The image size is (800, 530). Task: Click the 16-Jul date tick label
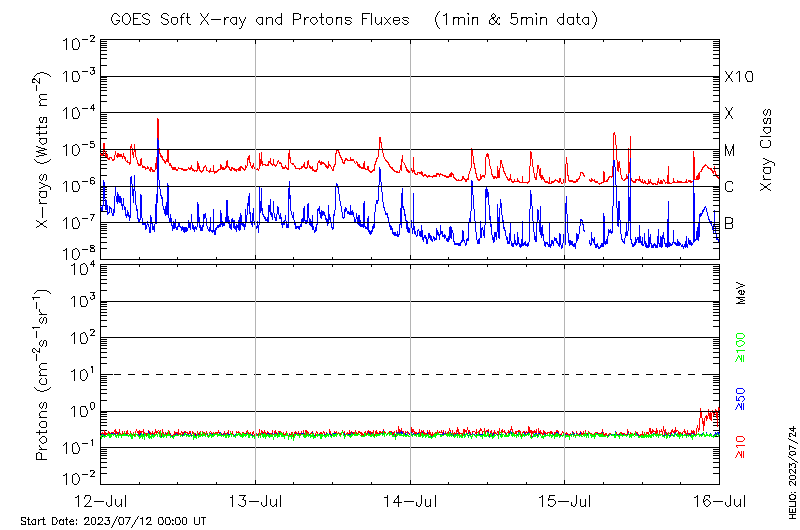[719, 498]
